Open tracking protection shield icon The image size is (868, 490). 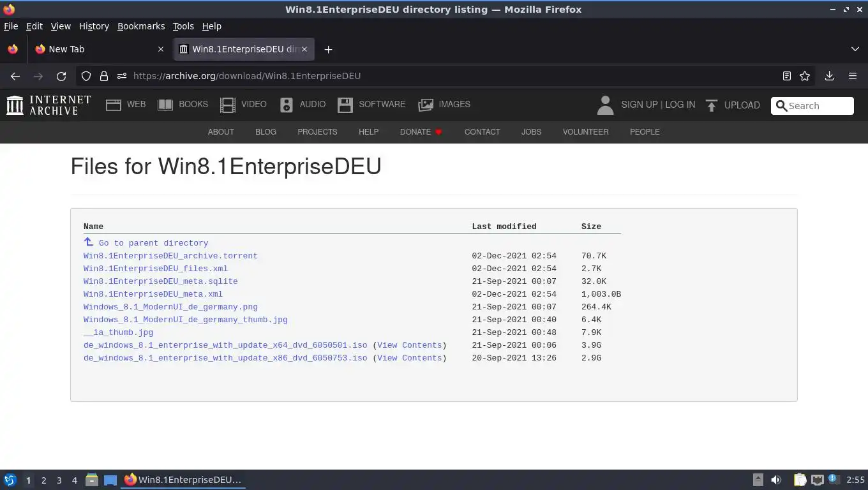tap(86, 76)
